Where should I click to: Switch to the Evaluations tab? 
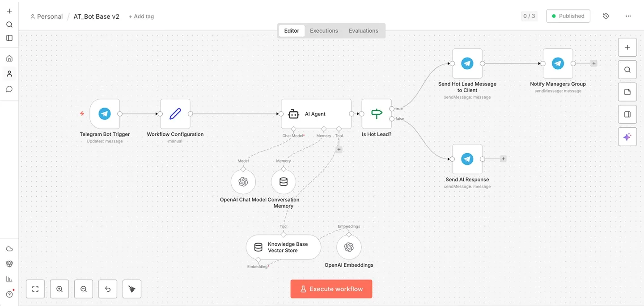364,31
